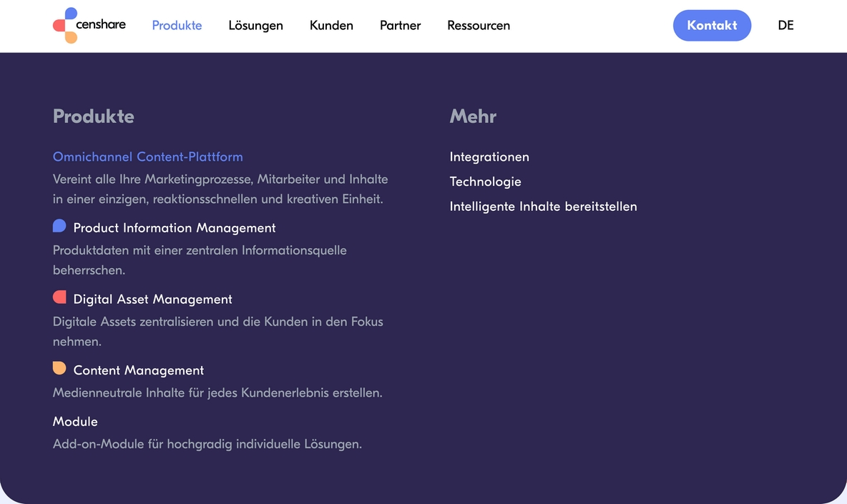
Task: Click the 'Vereint alle Ihre Marketingprozesse' description
Action: (x=220, y=189)
